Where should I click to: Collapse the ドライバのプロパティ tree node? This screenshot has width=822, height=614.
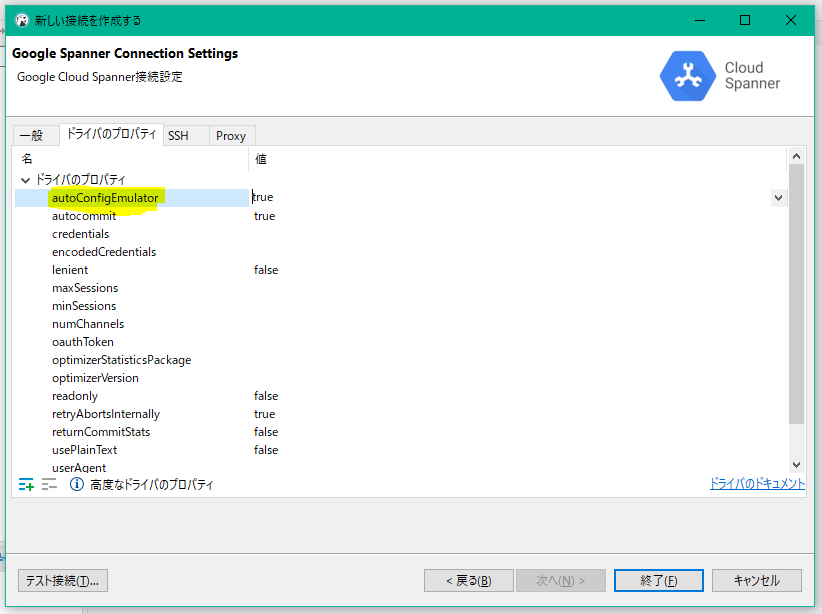[25, 180]
